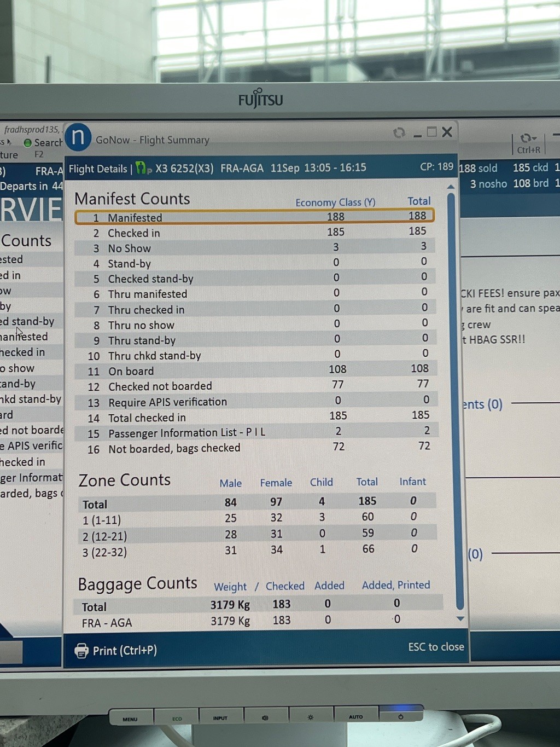Click the Infant column header in Zone Counts
Viewport: 560px width, 747px height.
[412, 482]
